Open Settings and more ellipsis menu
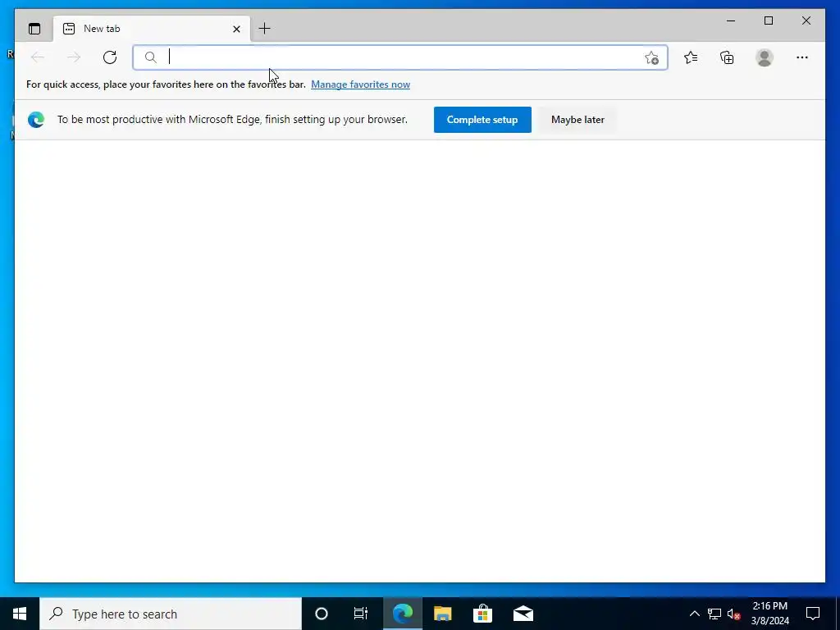This screenshot has width=840, height=630. 802,57
